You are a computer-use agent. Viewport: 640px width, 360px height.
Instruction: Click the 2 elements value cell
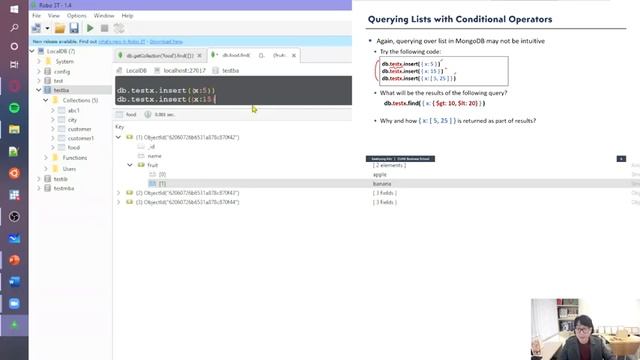click(389, 165)
